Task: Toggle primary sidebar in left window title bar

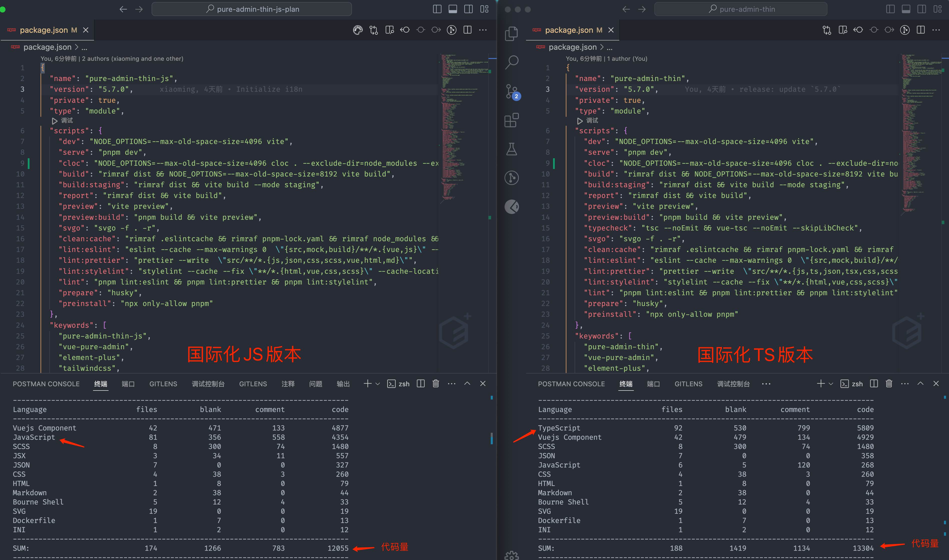Action: coord(437,9)
